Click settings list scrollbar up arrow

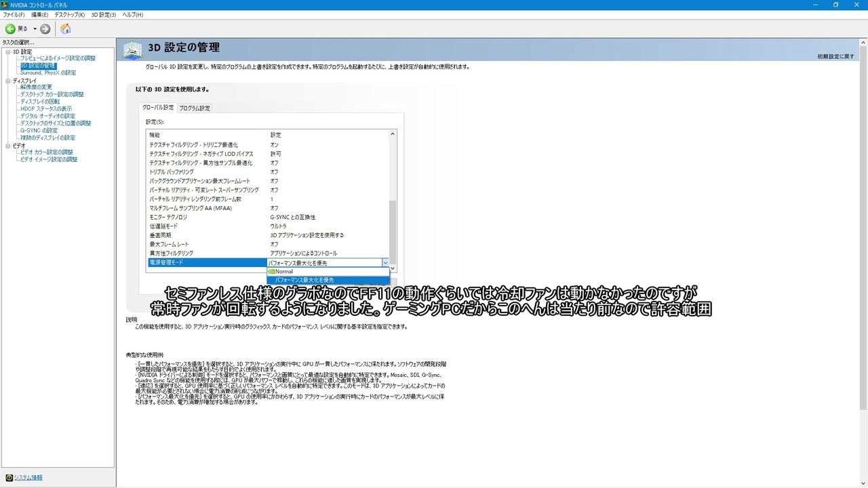[392, 134]
